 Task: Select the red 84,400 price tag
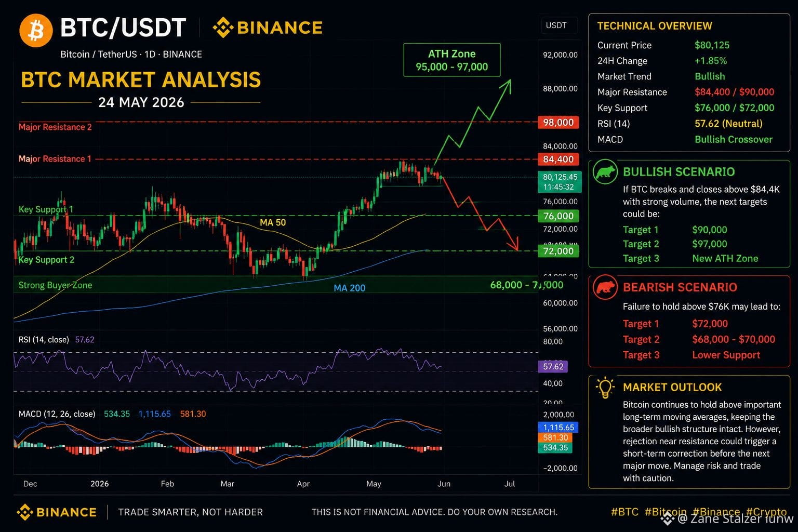coord(558,159)
